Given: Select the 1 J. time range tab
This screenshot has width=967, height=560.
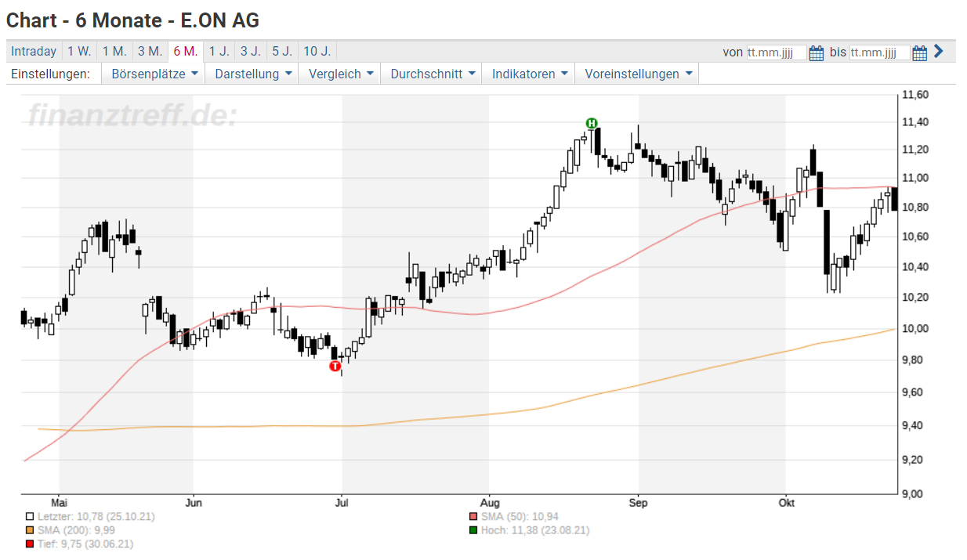Looking at the screenshot, I should pos(219,52).
